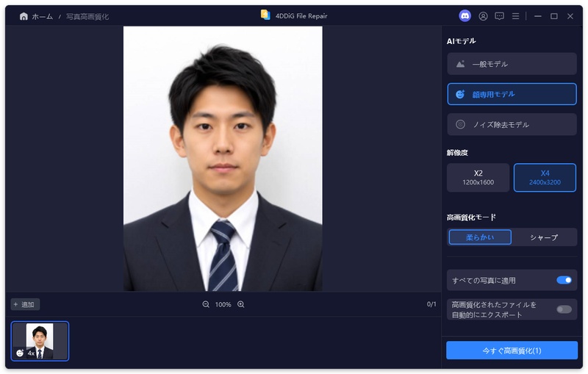Maximize the 4DDiG window
Screen dimensions: 588x374
(x=554, y=16)
